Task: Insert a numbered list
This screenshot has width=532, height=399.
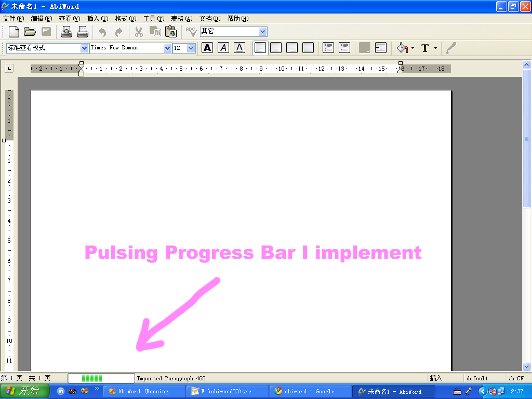Action: tap(328, 48)
